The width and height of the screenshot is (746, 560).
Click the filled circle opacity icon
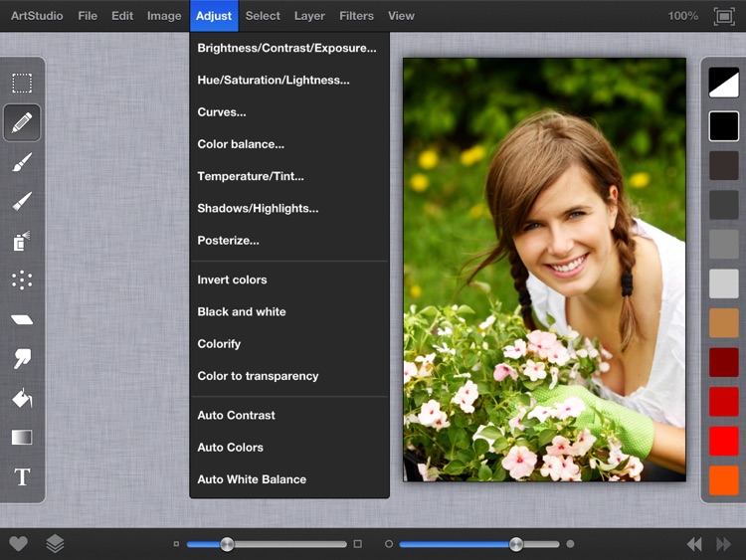tap(571, 544)
